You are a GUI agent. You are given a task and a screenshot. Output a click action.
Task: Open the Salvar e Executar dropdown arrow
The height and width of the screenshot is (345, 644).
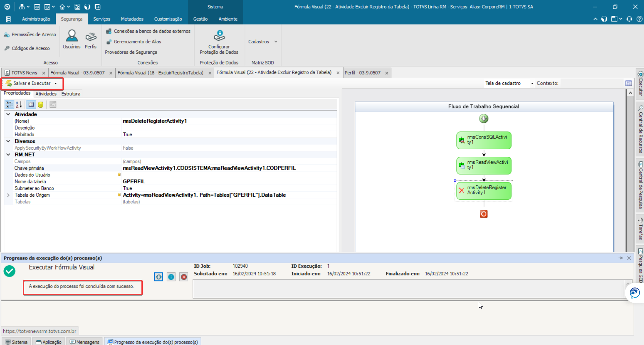point(56,83)
